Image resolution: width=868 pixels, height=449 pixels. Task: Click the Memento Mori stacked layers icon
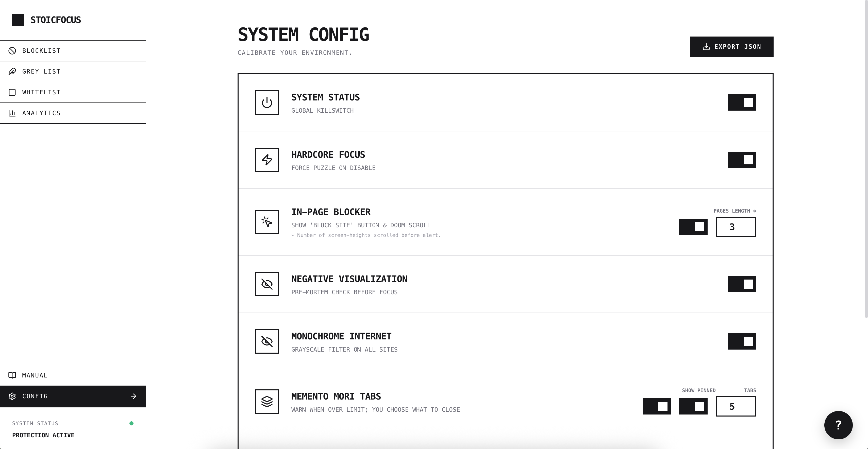click(x=267, y=402)
